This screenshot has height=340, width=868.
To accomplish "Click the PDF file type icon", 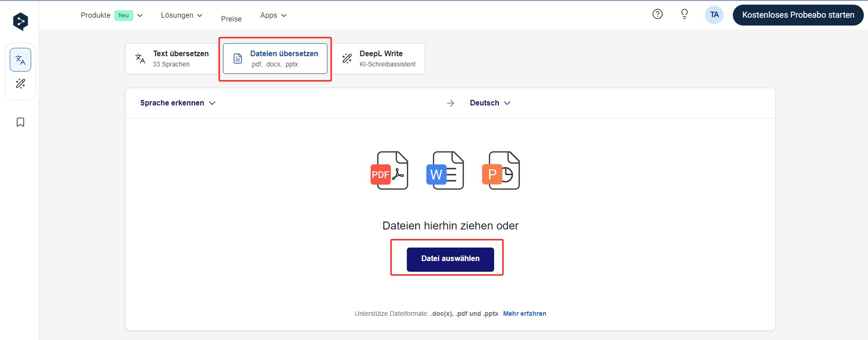I will pos(390,170).
